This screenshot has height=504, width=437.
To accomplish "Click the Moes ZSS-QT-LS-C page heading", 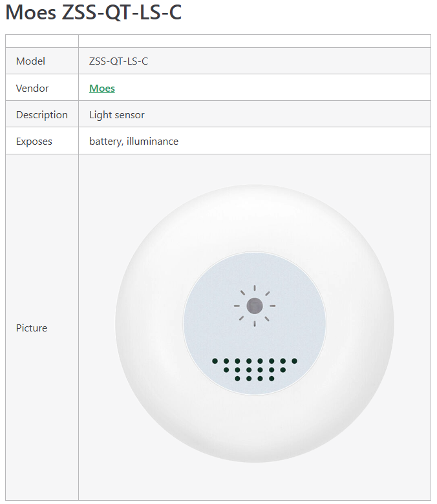I will (x=93, y=12).
